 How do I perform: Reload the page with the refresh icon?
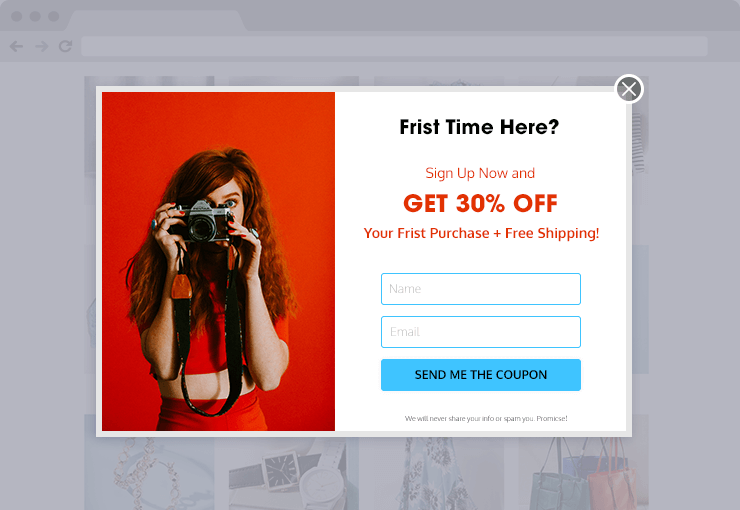pos(66,46)
